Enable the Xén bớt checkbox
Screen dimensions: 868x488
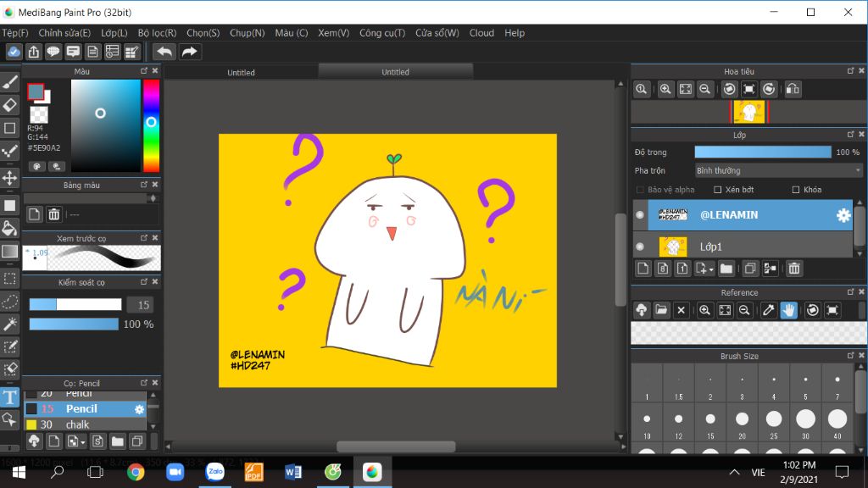[x=718, y=190]
